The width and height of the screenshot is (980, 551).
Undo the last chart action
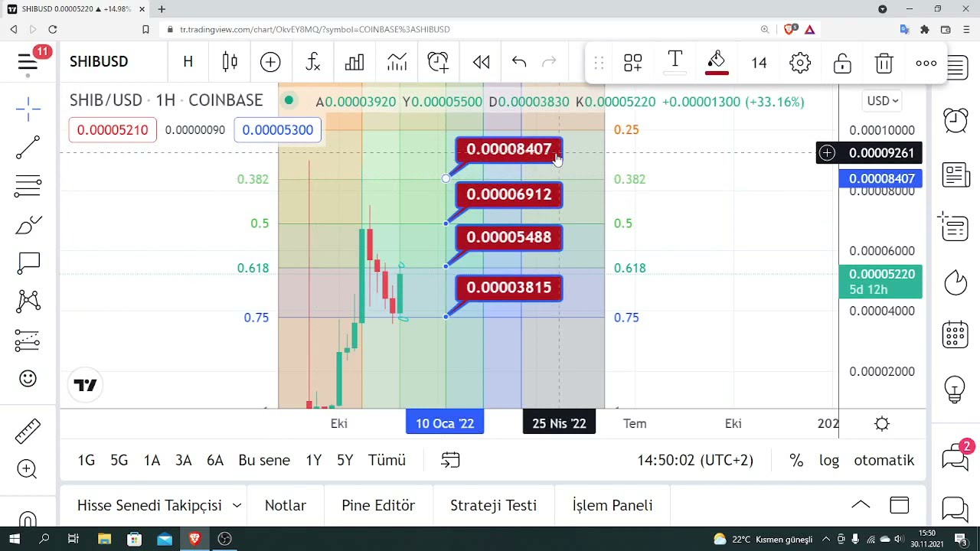click(x=519, y=62)
